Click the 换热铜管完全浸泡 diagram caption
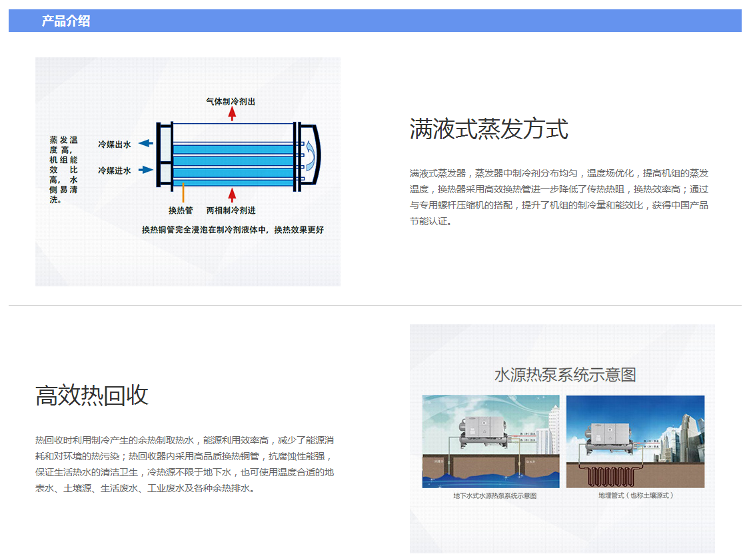 click(x=233, y=230)
